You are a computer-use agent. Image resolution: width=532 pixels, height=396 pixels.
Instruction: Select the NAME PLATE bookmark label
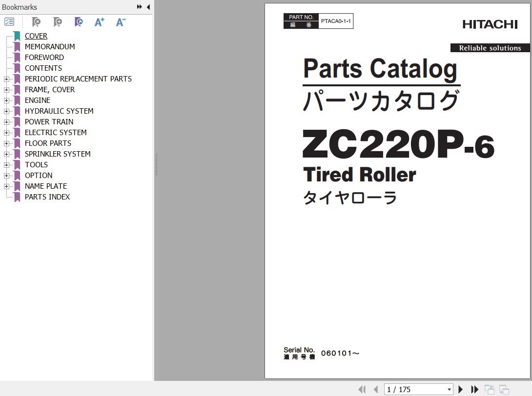click(x=46, y=186)
